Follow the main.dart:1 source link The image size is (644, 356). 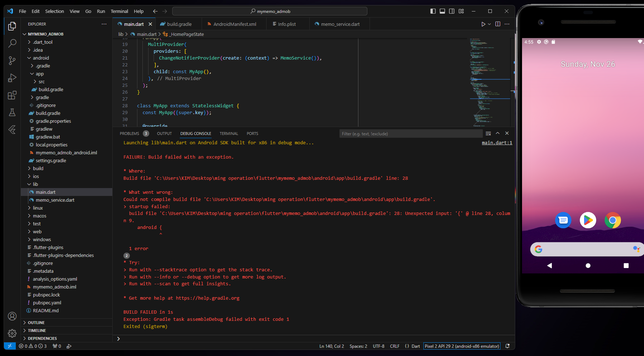497,142
